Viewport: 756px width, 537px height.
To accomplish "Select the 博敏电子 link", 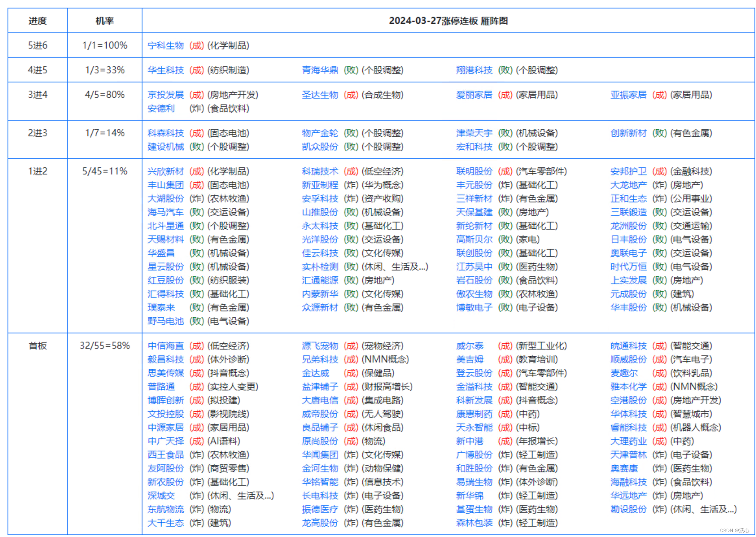I will click(474, 308).
